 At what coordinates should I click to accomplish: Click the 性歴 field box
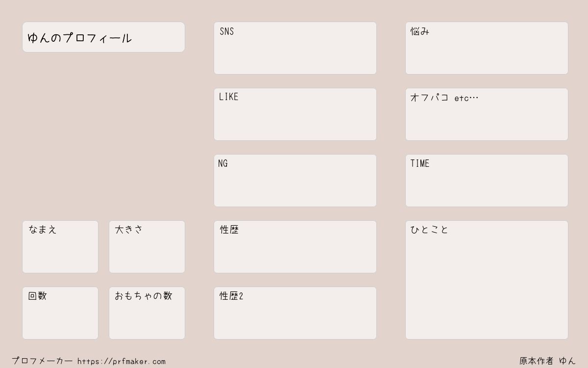click(x=295, y=247)
